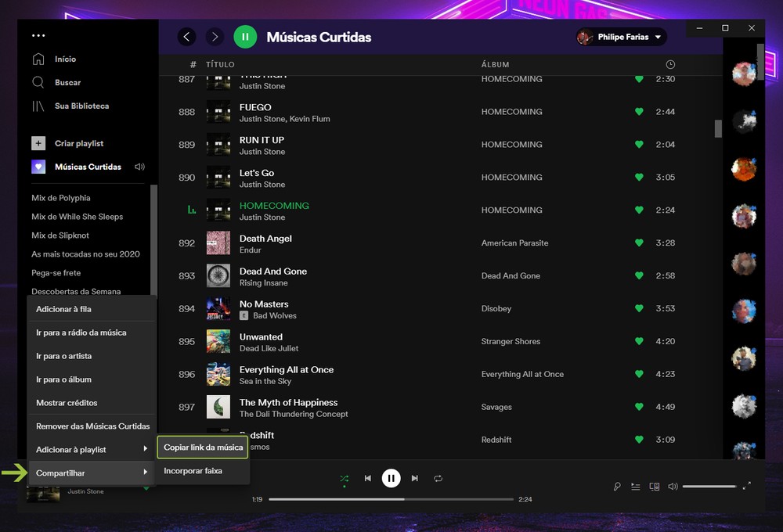
Task: Unlike the song Death Angel
Action: (639, 243)
